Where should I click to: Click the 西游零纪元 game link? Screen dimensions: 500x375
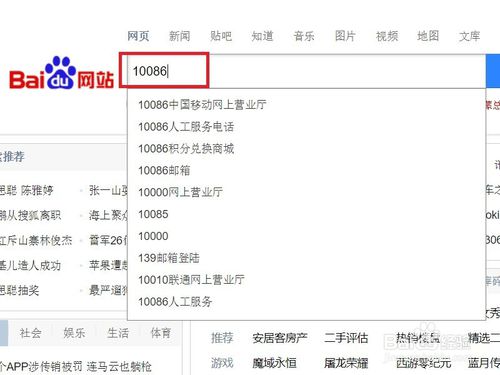pos(423,363)
